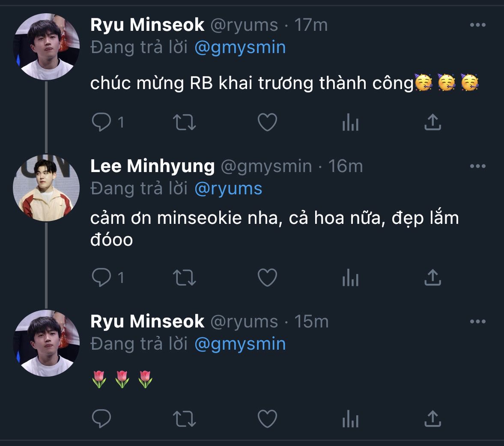This screenshot has width=504, height=446.
Task: Open more options on the 15m tulip tweet
Action: [477, 321]
